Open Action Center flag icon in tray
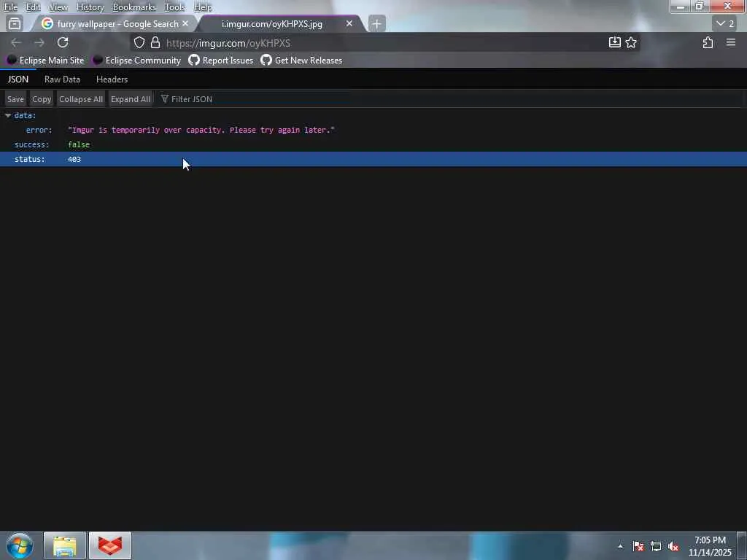Screen dimensions: 747x560 click(638, 546)
